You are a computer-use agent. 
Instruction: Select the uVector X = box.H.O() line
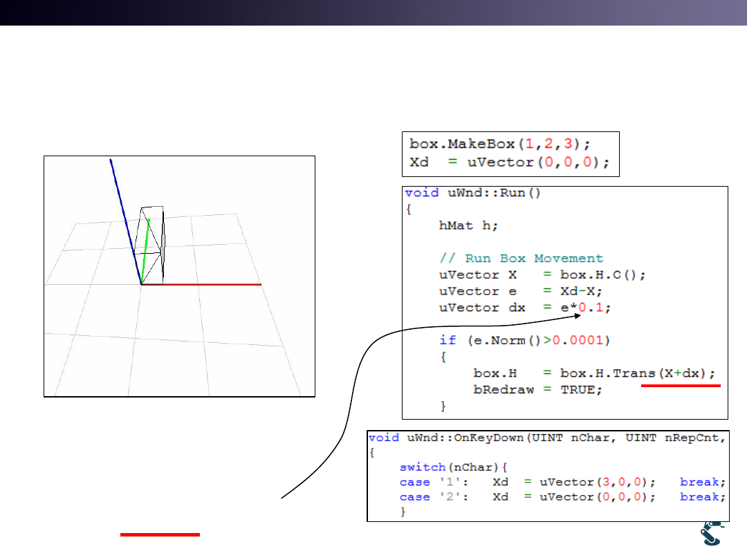(x=542, y=274)
